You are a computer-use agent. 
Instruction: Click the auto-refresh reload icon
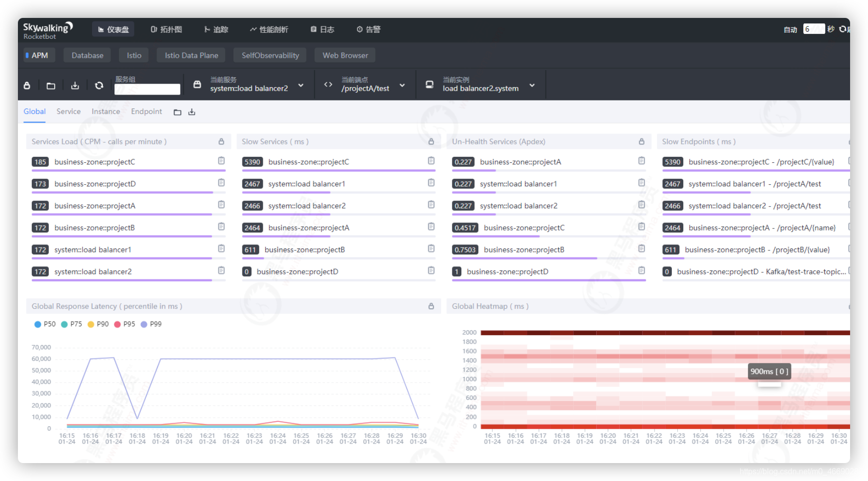(x=843, y=29)
